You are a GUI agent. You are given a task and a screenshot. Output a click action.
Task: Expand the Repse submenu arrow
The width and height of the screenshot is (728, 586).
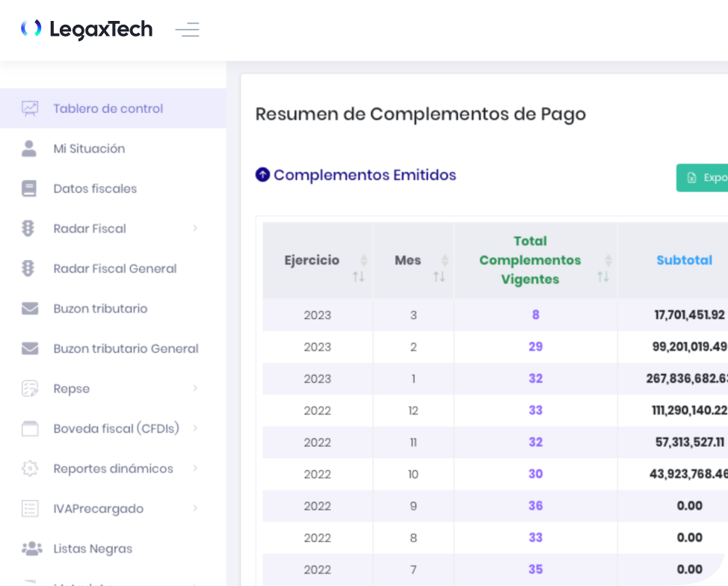[195, 388]
